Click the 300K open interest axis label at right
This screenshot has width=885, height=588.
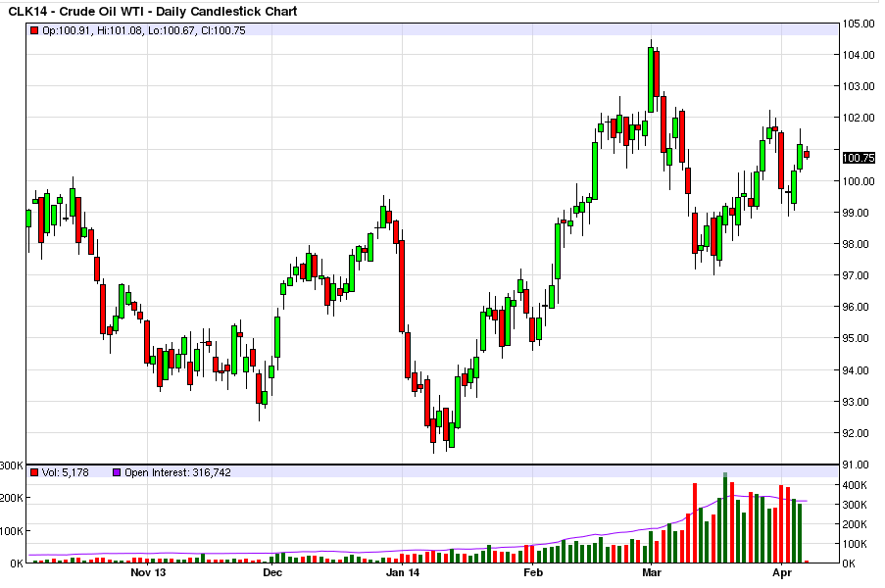pyautogui.click(x=855, y=505)
